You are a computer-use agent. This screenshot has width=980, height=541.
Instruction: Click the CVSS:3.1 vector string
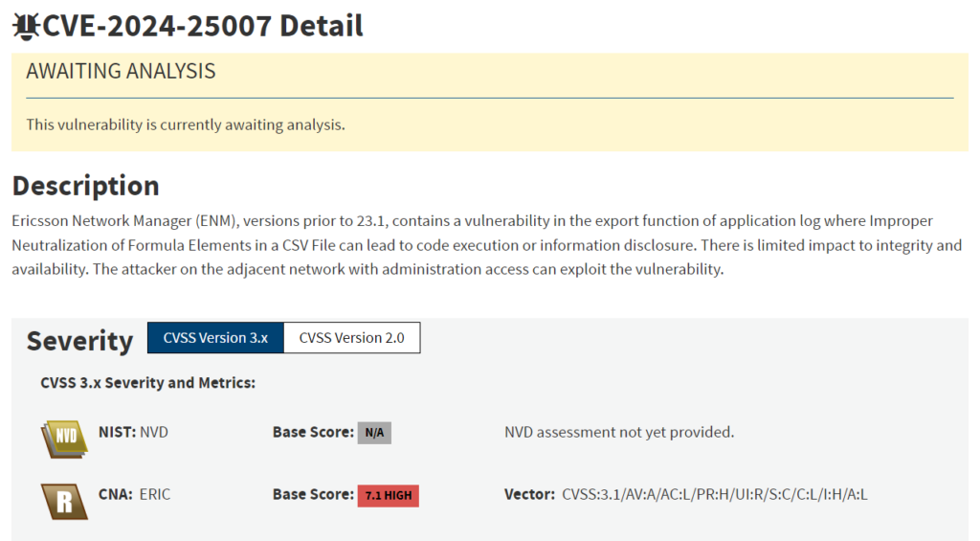coord(714,495)
